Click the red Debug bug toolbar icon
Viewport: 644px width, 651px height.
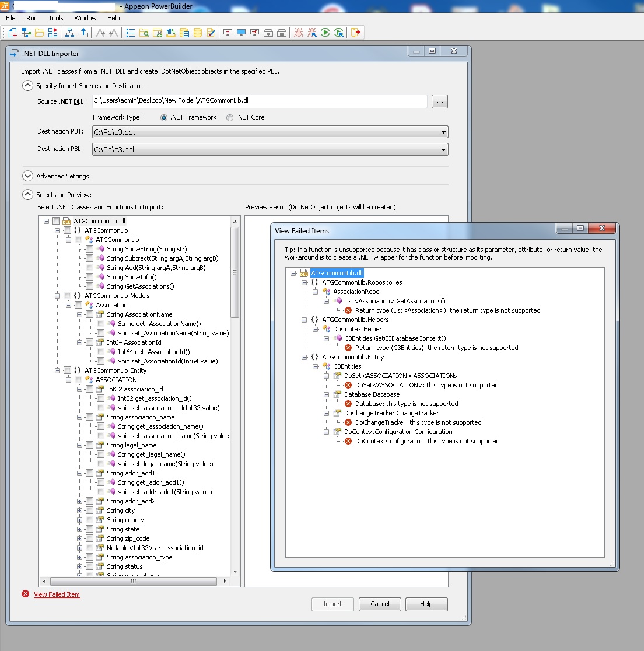pos(299,33)
